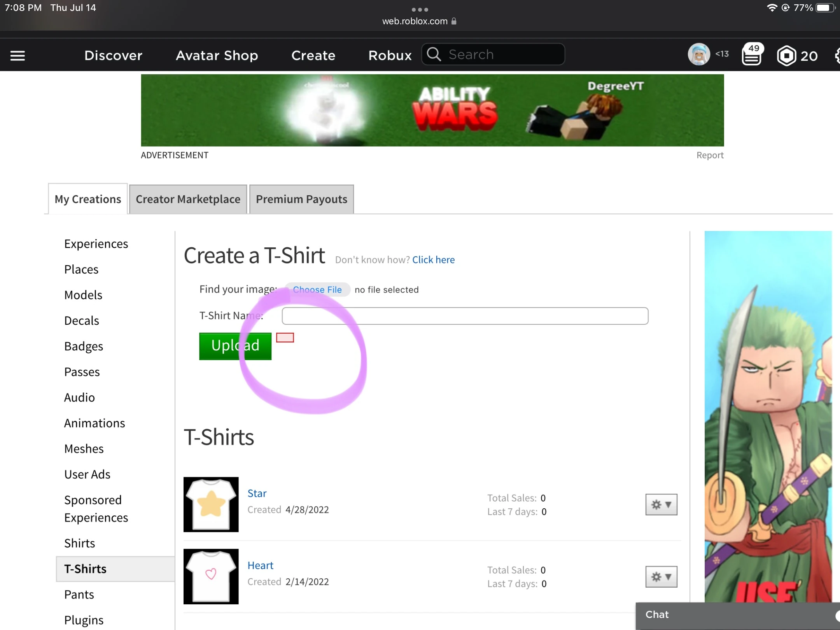This screenshot has width=840, height=630.
Task: Open the Heart T-shirt thumbnail
Action: pyautogui.click(x=211, y=576)
